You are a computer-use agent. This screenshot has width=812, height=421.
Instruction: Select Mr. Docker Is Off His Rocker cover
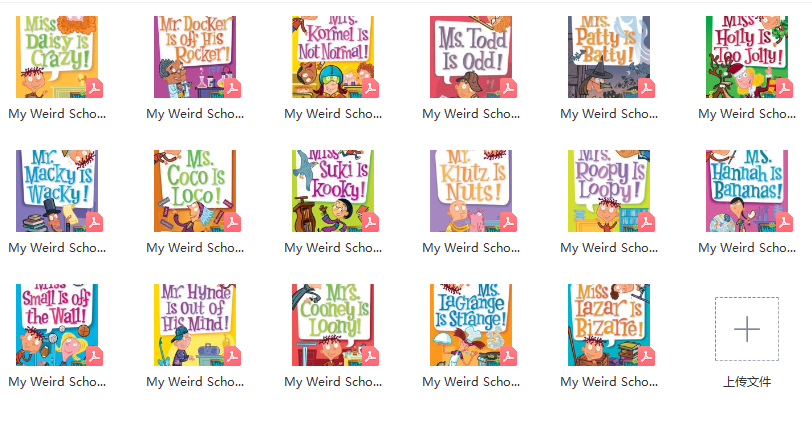tap(195, 56)
